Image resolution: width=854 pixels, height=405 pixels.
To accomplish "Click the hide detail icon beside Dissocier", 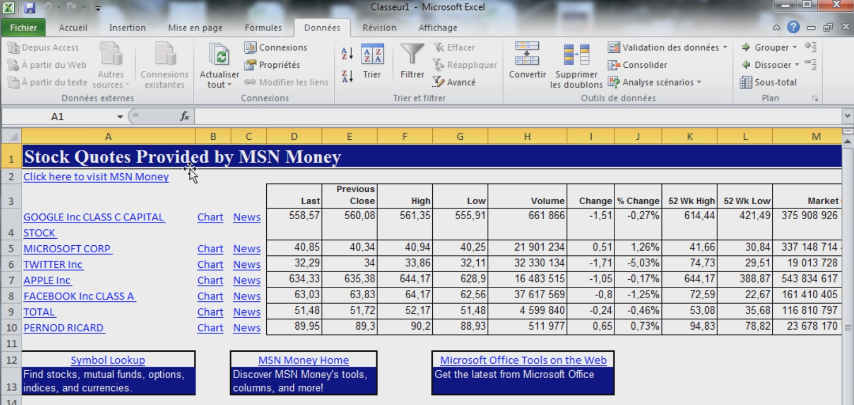I will 810,65.
